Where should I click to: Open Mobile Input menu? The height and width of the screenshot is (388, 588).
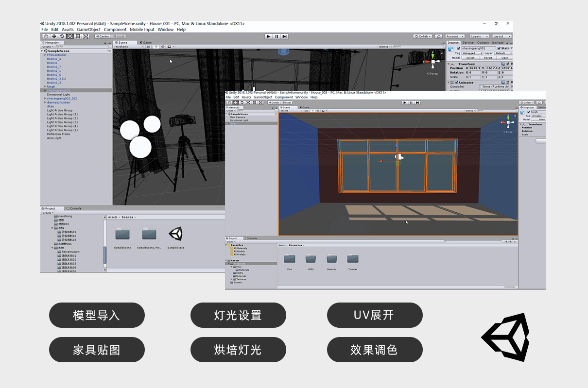pyautogui.click(x=142, y=30)
